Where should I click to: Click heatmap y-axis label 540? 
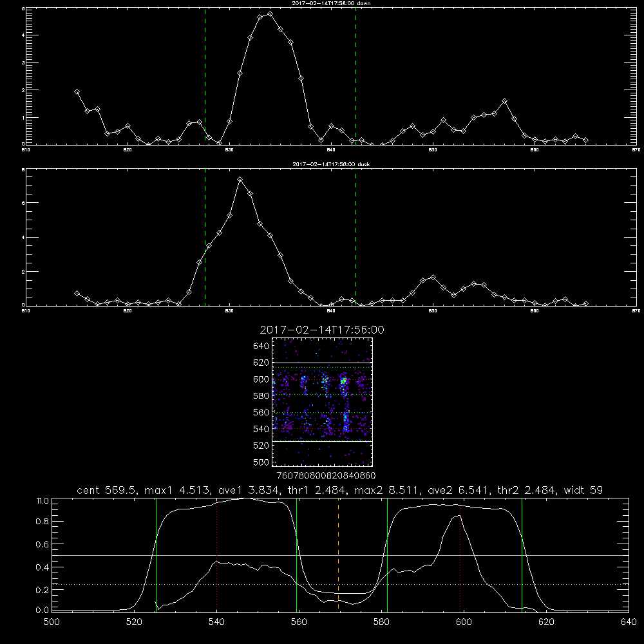tap(261, 429)
